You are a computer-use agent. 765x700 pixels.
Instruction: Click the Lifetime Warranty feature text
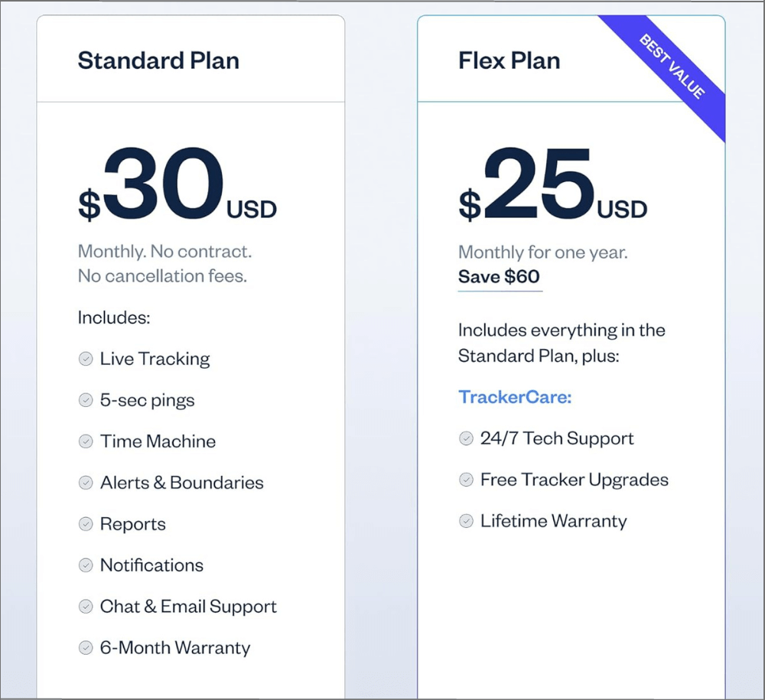click(553, 521)
